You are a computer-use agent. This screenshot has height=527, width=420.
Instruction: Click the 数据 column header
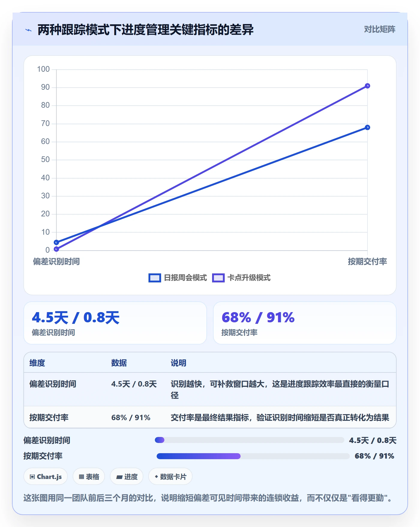(x=119, y=363)
